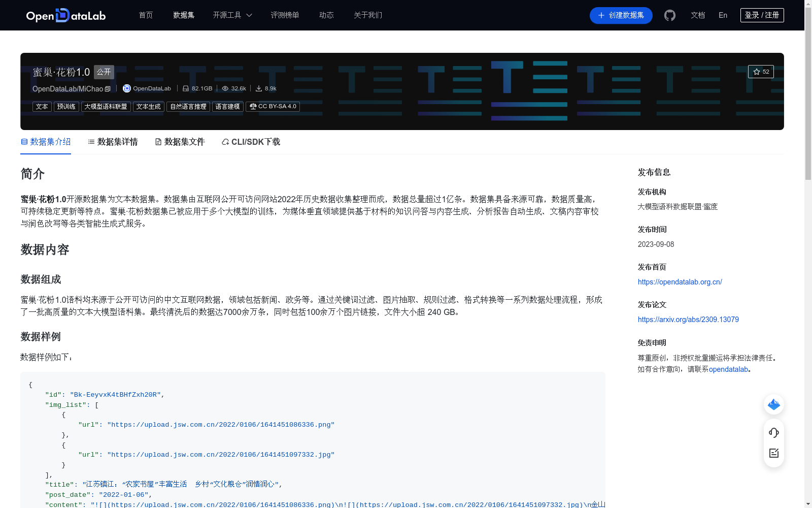This screenshot has width=812, height=508.
Task: Open 数据集 in the top navigation
Action: tap(184, 15)
